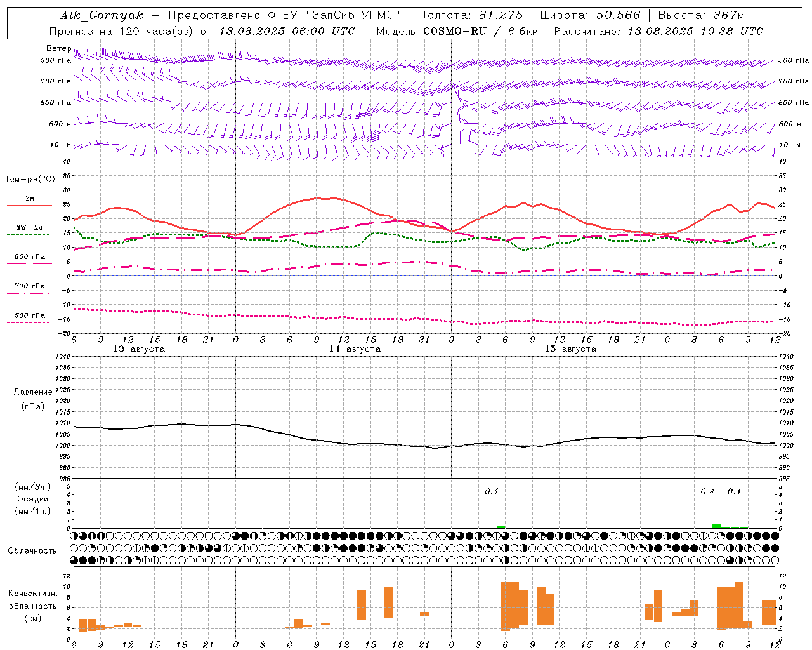Click the "Осадки" precipitation label
The image size is (812, 650).
click(x=33, y=499)
